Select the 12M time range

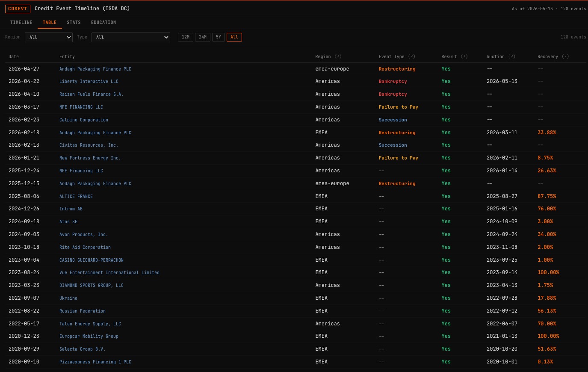point(186,37)
